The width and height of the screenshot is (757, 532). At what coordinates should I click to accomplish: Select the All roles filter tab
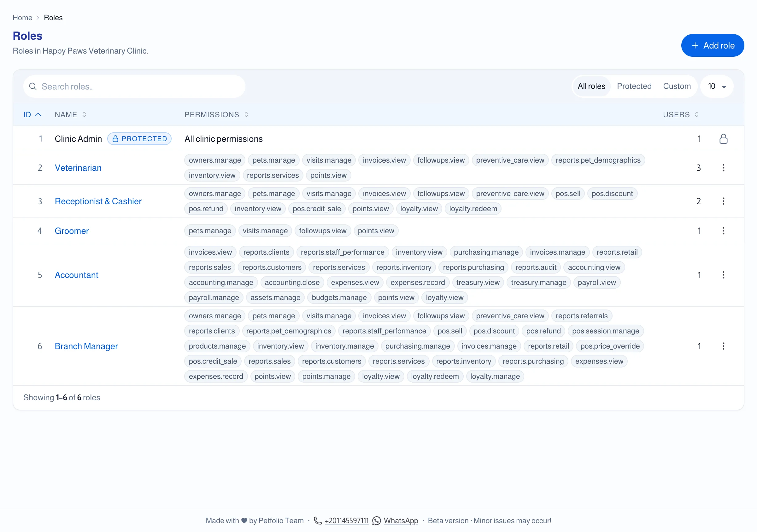(x=591, y=86)
